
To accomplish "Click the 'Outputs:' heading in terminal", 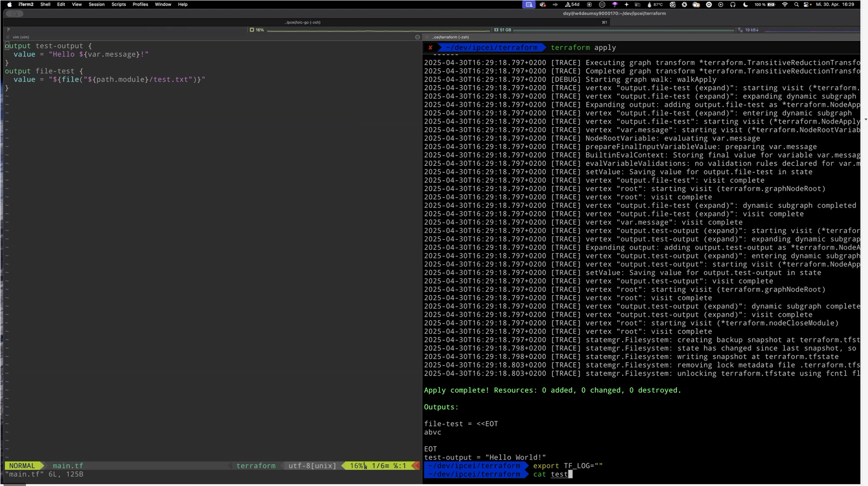I will pos(441,407).
